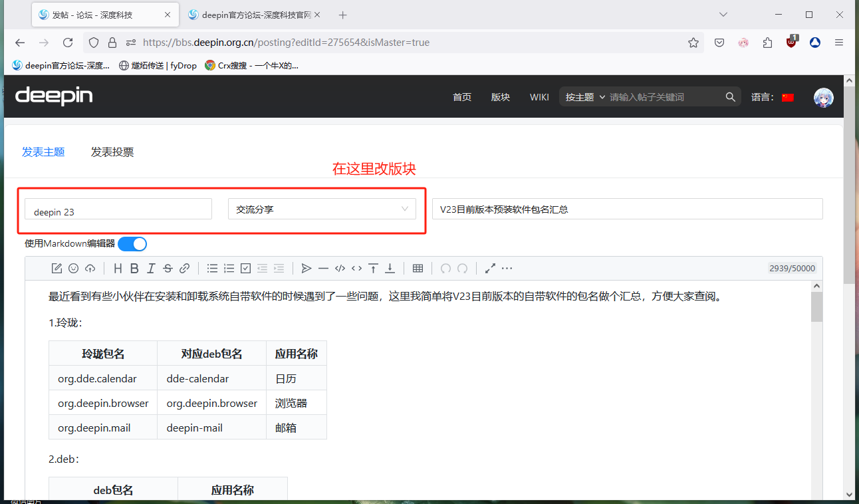Change language via the flag selector
The width and height of the screenshot is (859, 504).
[x=788, y=97]
